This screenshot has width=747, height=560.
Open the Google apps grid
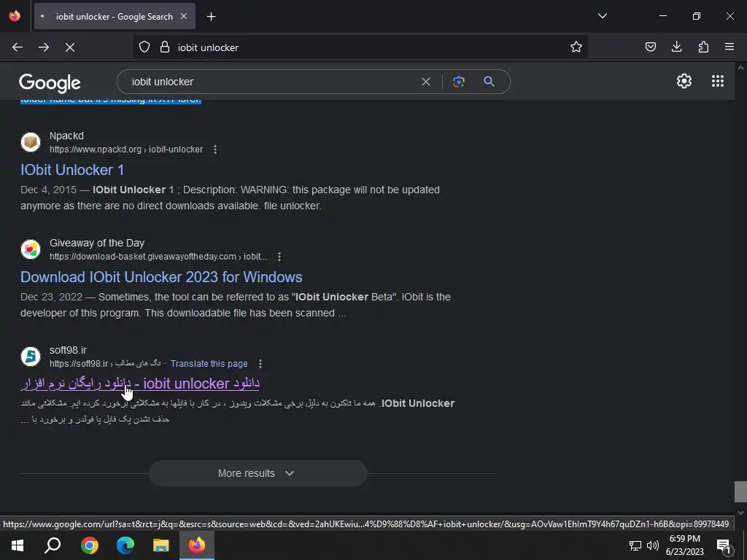[718, 82]
